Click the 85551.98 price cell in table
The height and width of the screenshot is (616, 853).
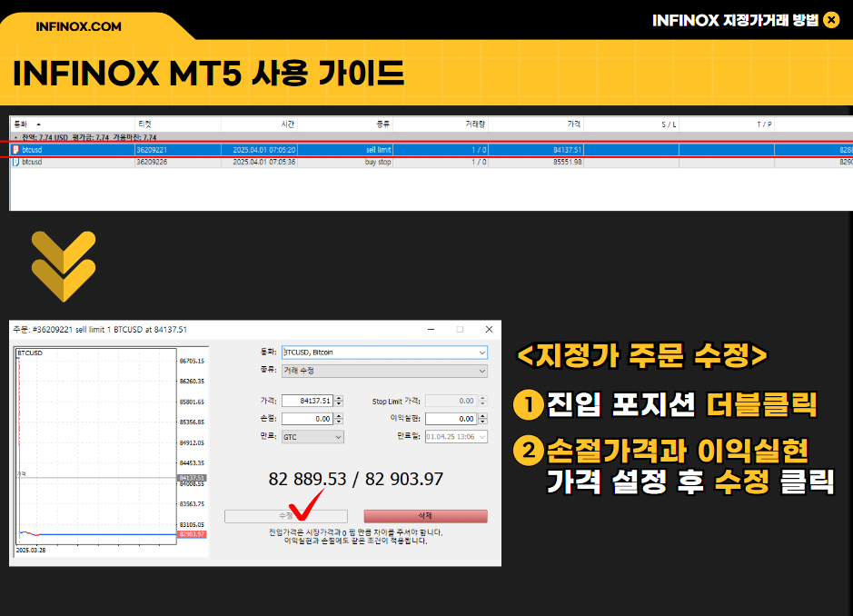(x=536, y=162)
